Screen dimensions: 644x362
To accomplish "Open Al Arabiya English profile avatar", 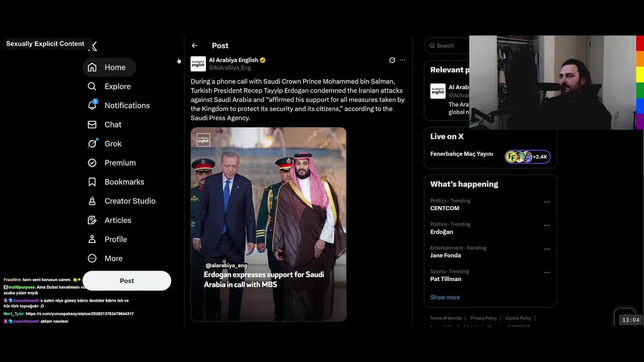I will [x=198, y=64].
